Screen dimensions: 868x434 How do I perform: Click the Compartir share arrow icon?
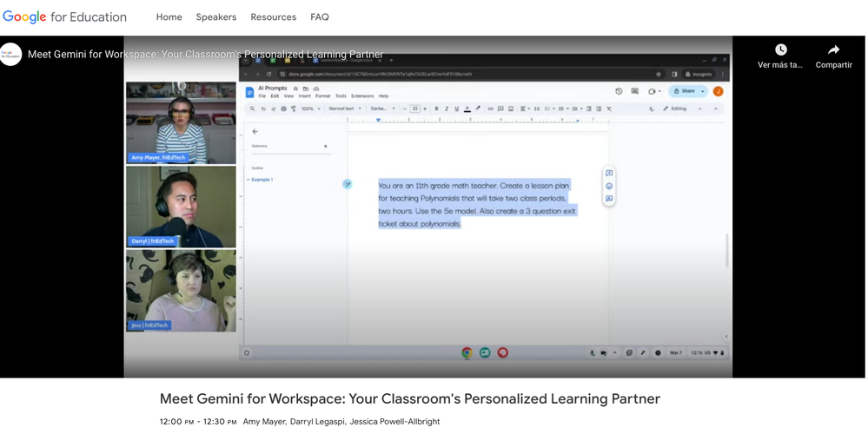(x=833, y=49)
